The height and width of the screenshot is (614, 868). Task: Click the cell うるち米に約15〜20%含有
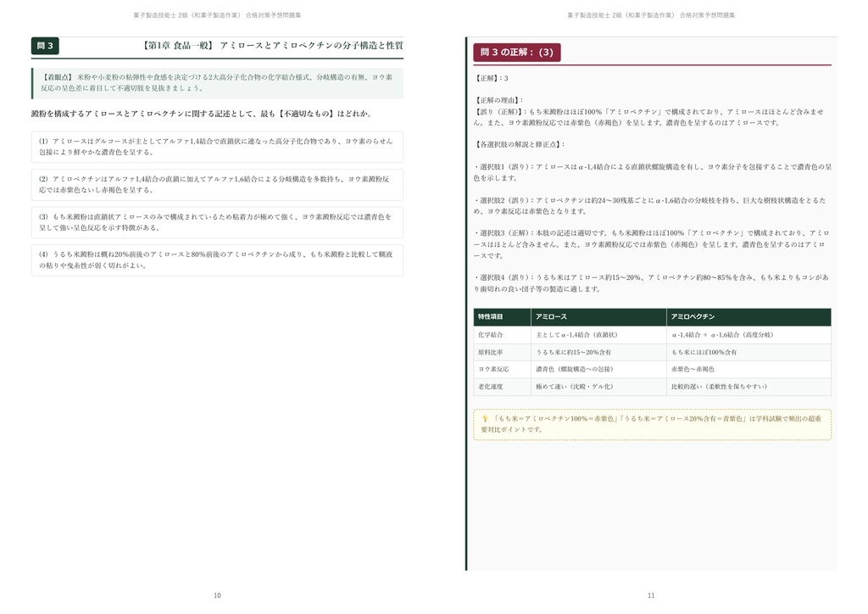tap(598, 352)
